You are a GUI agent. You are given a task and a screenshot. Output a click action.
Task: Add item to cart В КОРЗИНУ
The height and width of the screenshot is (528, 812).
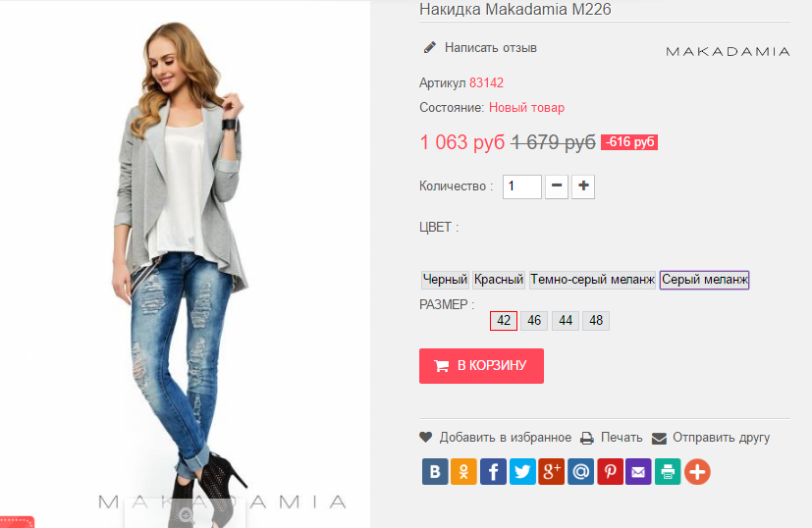(x=481, y=366)
